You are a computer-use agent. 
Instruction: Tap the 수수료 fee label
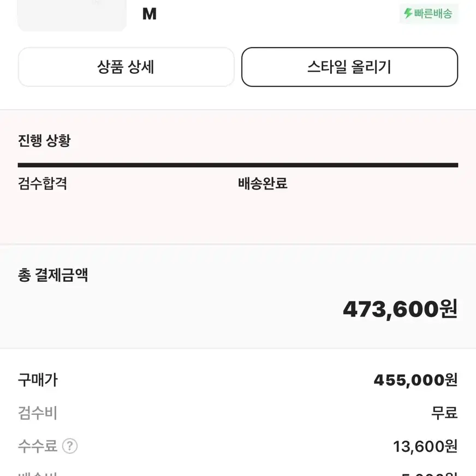(38, 446)
